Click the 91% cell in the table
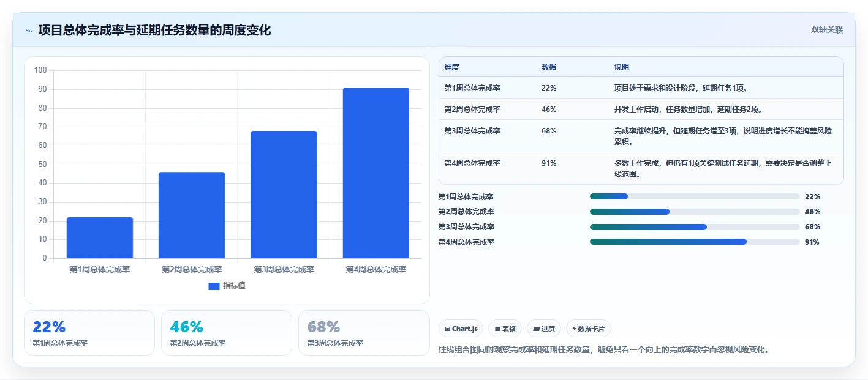The height and width of the screenshot is (380, 868). pyautogui.click(x=549, y=163)
